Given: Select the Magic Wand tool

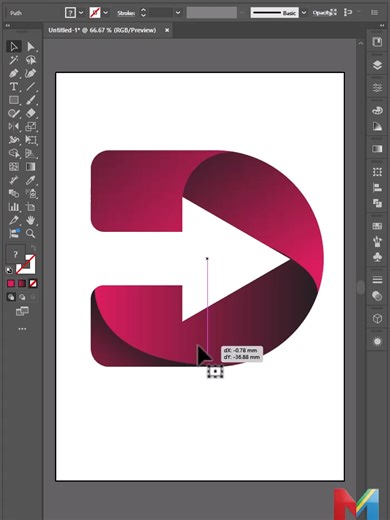Looking at the screenshot, I should pos(14,60).
